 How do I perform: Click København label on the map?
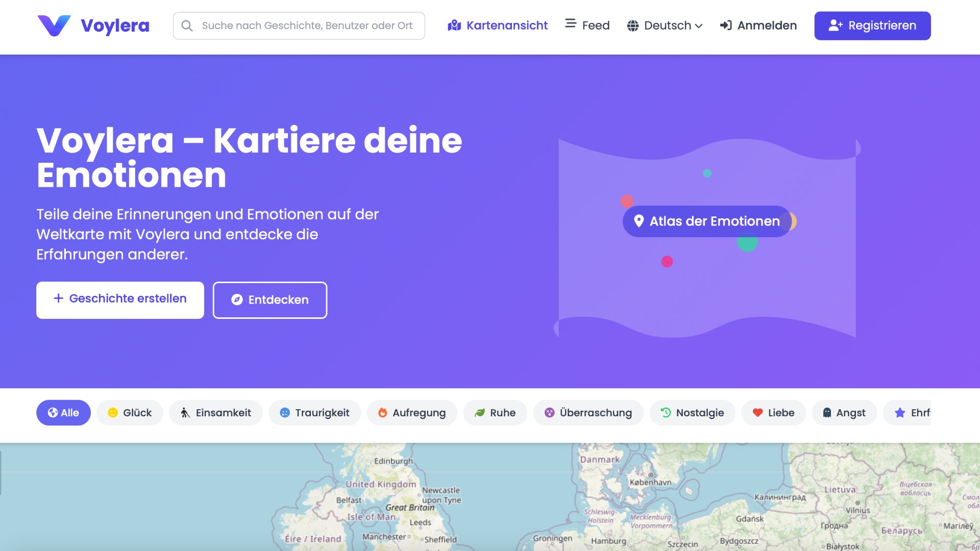650,482
